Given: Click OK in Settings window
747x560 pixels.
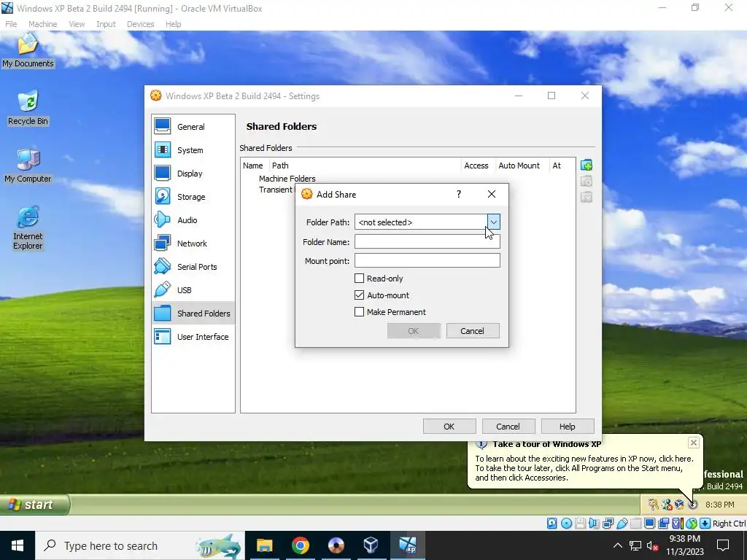Looking at the screenshot, I should click(x=449, y=426).
